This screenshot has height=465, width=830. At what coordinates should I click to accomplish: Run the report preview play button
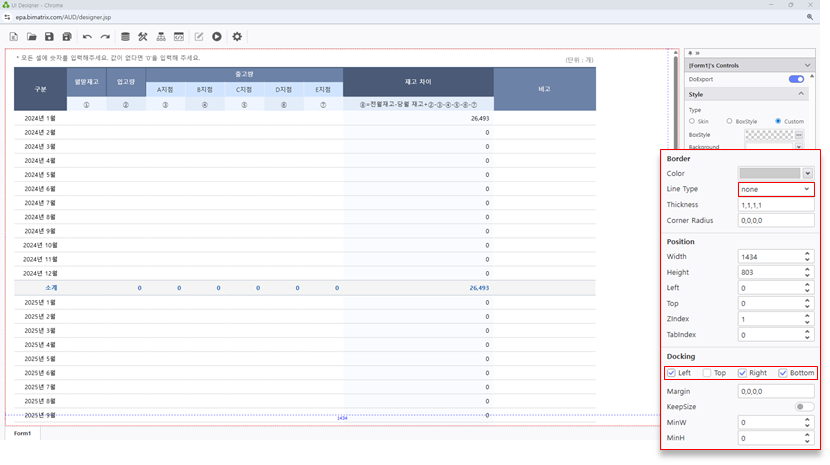click(217, 37)
